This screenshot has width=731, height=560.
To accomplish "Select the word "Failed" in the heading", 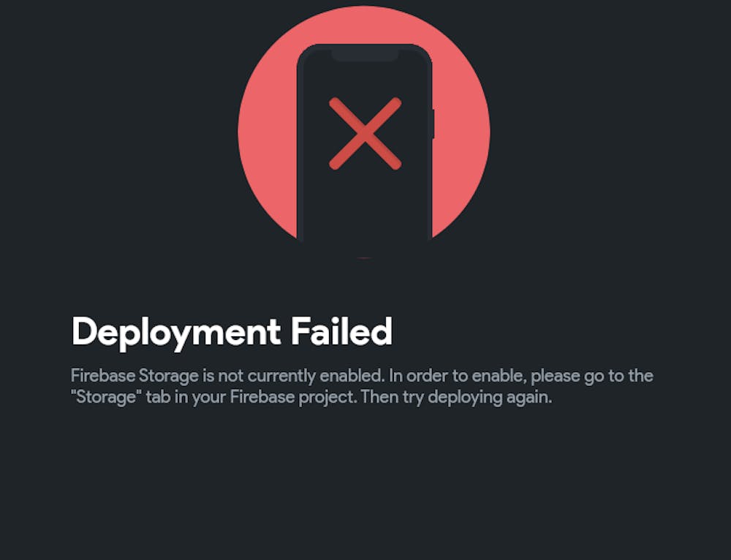I will (341, 331).
